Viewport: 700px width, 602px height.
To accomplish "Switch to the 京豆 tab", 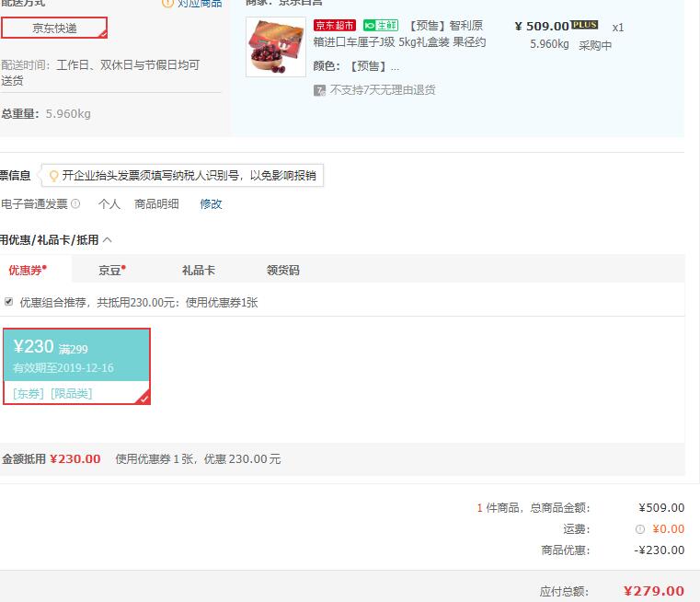I will (x=111, y=270).
